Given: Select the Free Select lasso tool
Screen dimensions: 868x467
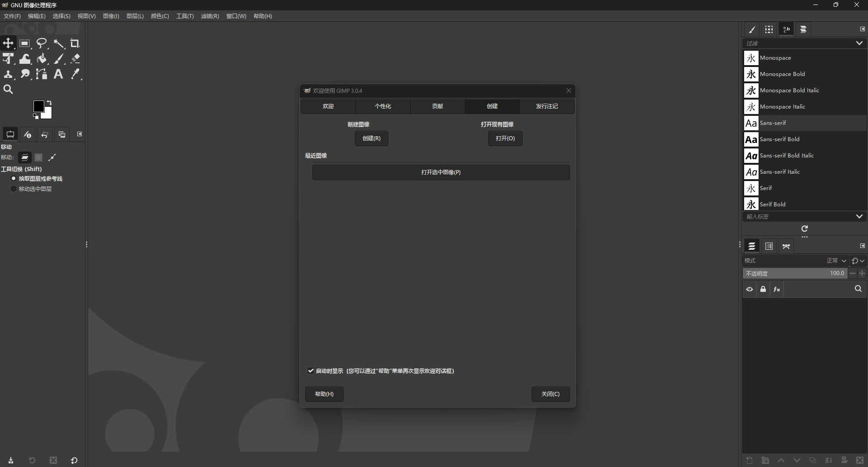Looking at the screenshot, I should pos(42,43).
